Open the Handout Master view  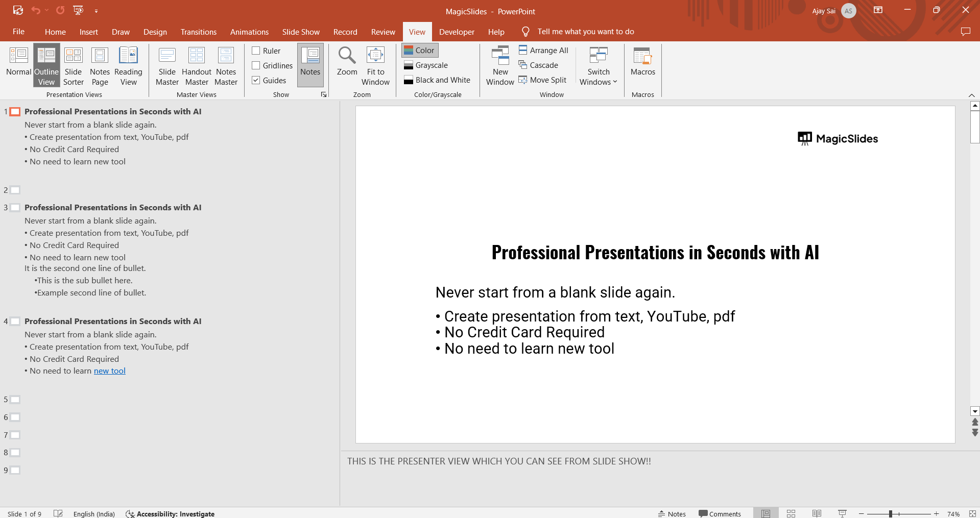click(x=197, y=66)
